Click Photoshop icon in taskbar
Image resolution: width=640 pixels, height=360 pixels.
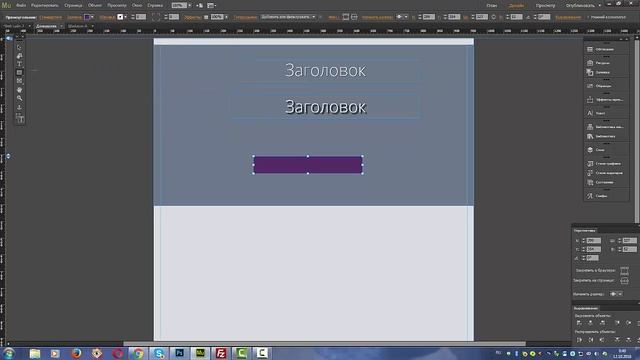(x=179, y=353)
